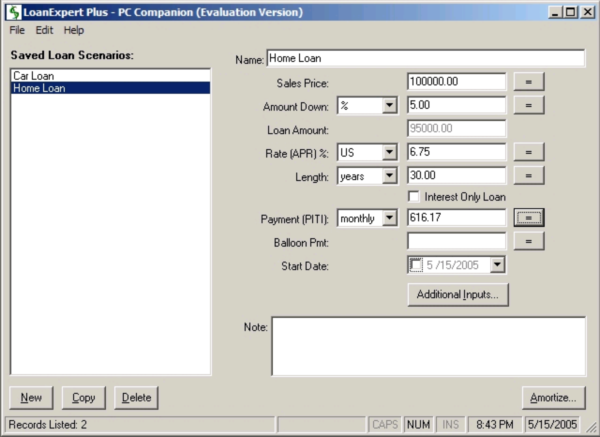Enable the Interest Only Loan checkbox

[415, 196]
